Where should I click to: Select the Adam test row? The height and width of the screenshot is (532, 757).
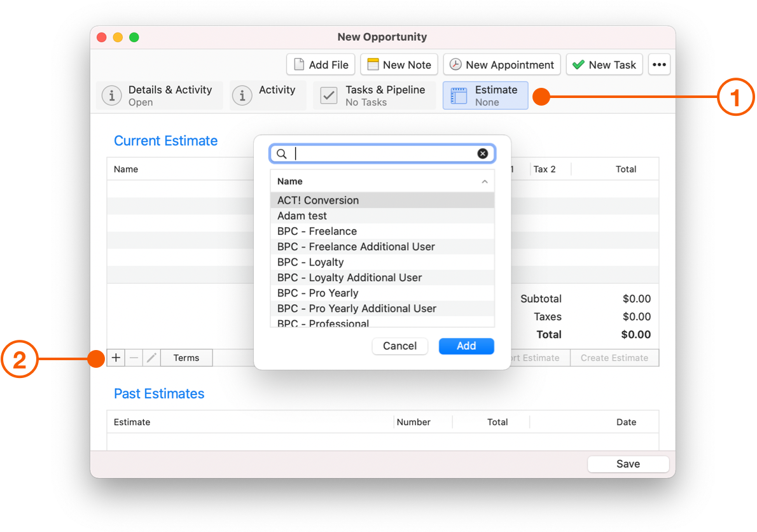(x=382, y=216)
